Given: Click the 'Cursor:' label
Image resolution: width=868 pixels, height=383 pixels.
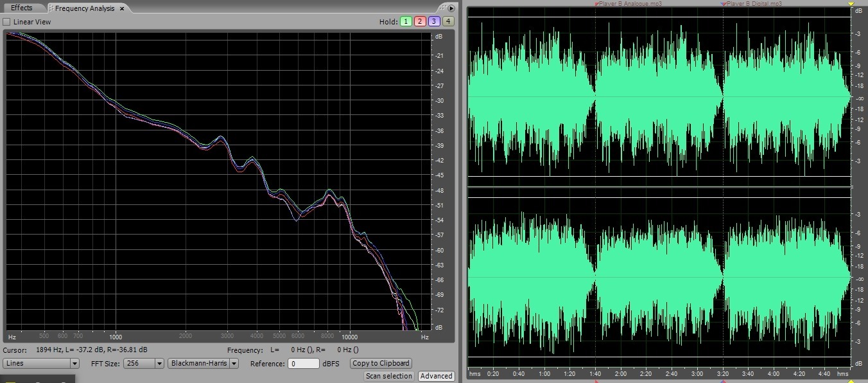Looking at the screenshot, I should coord(15,350).
